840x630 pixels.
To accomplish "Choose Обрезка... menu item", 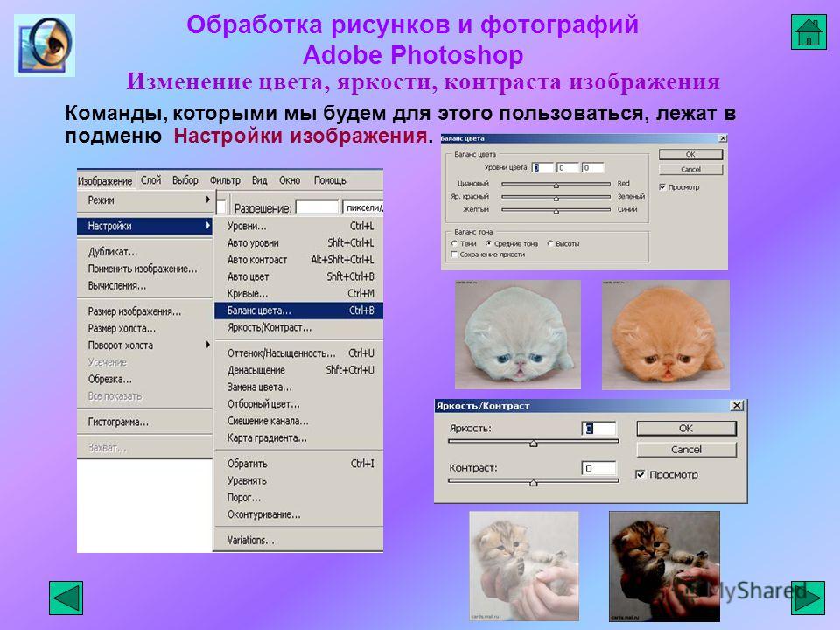I will (144, 379).
